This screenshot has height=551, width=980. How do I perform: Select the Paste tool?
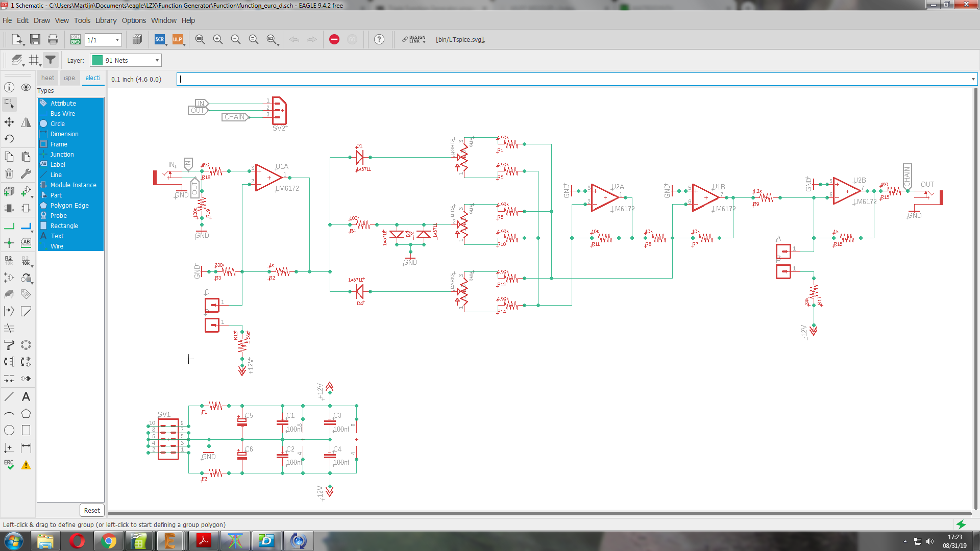pos(26,157)
